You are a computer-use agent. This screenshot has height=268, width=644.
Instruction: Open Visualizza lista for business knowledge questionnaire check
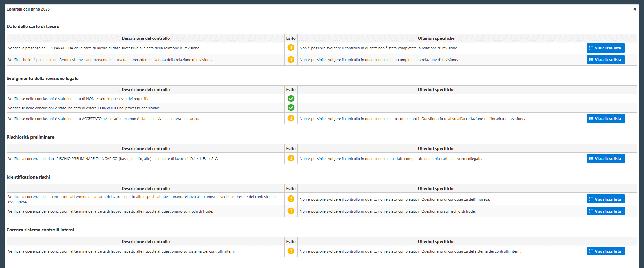click(605, 199)
